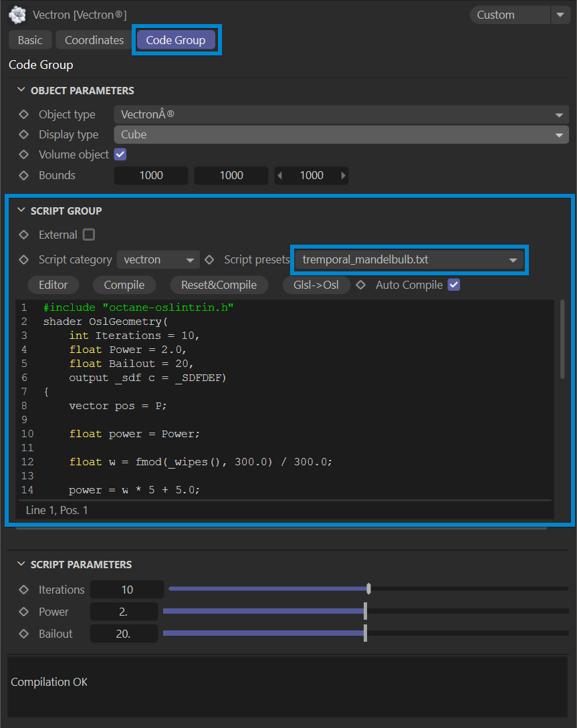Click the diamond icon beside Script presets

click(210, 259)
